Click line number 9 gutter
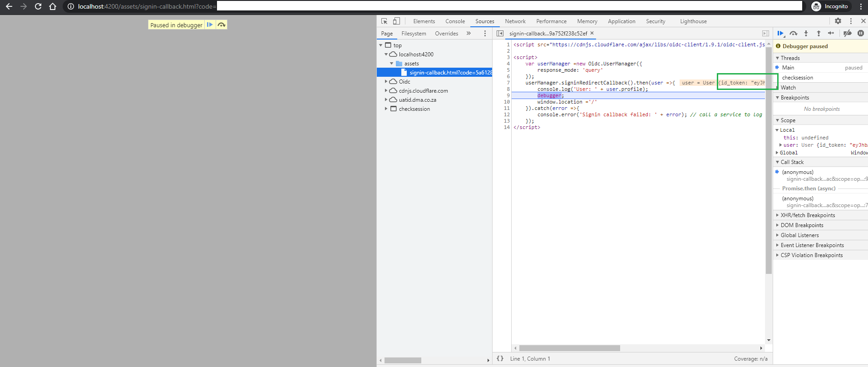The width and height of the screenshot is (868, 367). click(508, 95)
